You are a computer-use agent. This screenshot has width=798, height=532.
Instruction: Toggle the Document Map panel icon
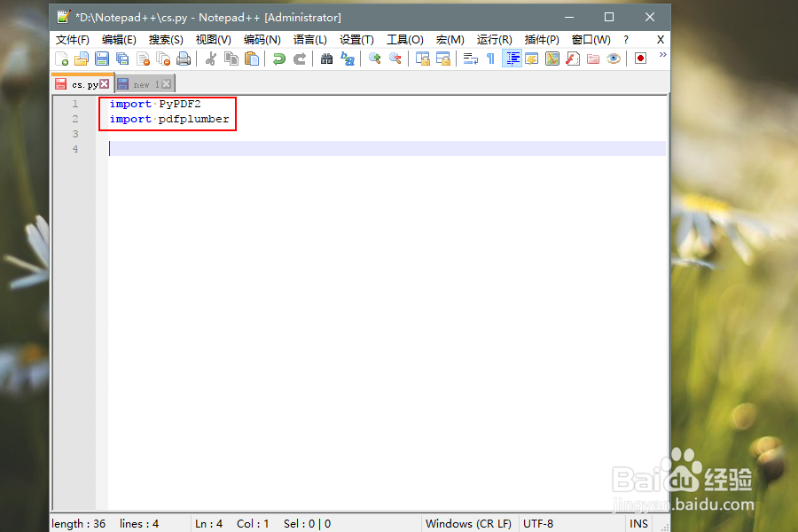click(552, 58)
